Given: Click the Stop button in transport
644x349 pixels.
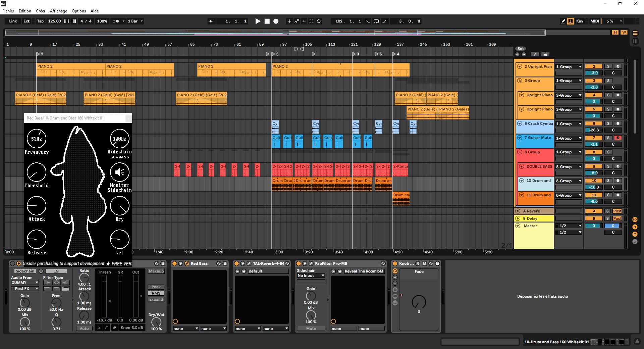Looking at the screenshot, I should coord(267,21).
